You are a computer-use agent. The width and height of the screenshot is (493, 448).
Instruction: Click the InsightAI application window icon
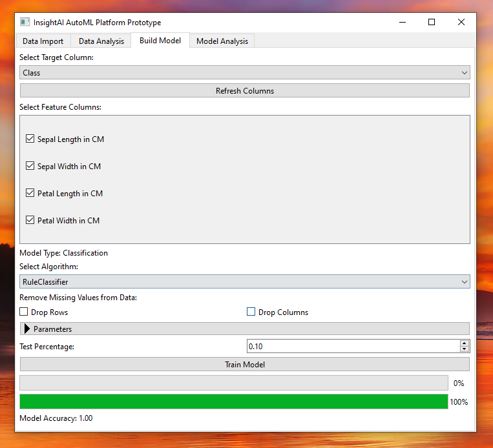pos(25,22)
